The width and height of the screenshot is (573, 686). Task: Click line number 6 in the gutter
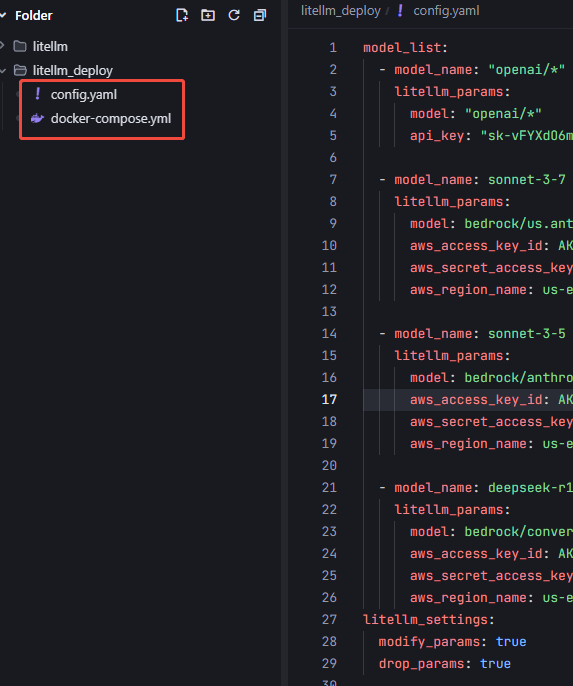point(333,158)
